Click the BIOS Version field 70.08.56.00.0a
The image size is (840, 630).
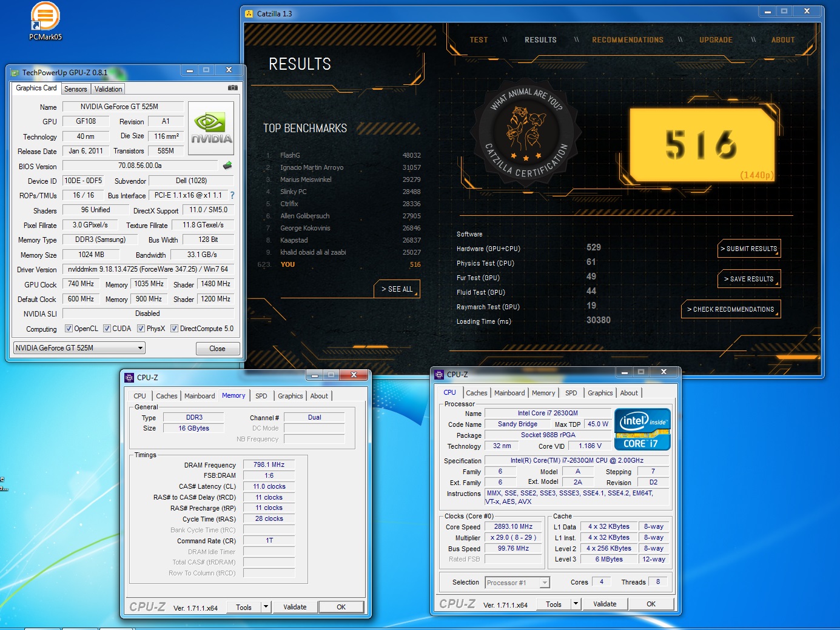[x=140, y=166]
